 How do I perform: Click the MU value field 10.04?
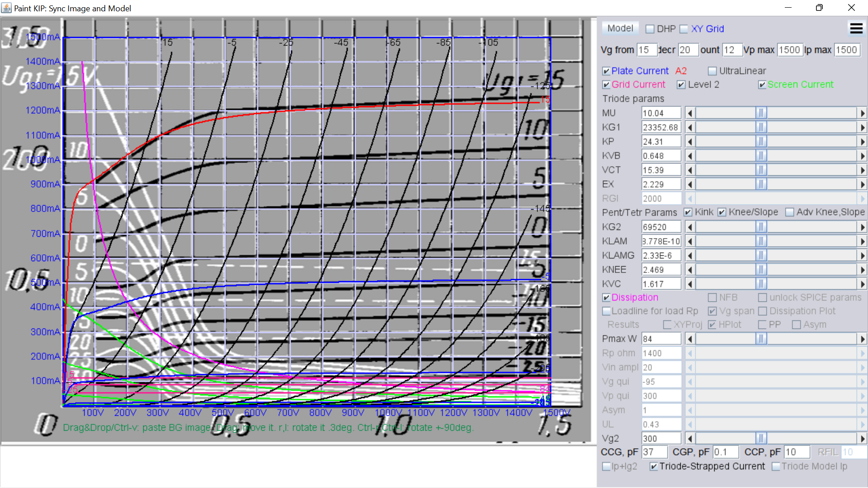661,113
